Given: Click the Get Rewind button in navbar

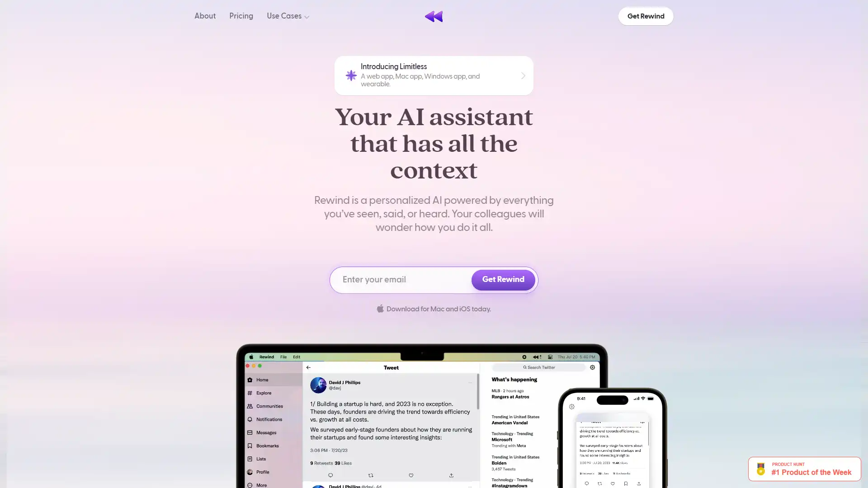Looking at the screenshot, I should (646, 16).
